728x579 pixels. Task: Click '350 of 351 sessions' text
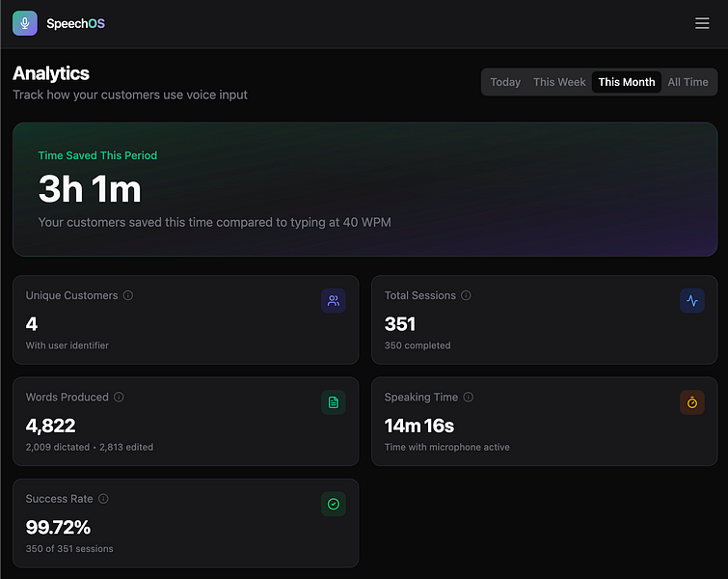[69, 549]
